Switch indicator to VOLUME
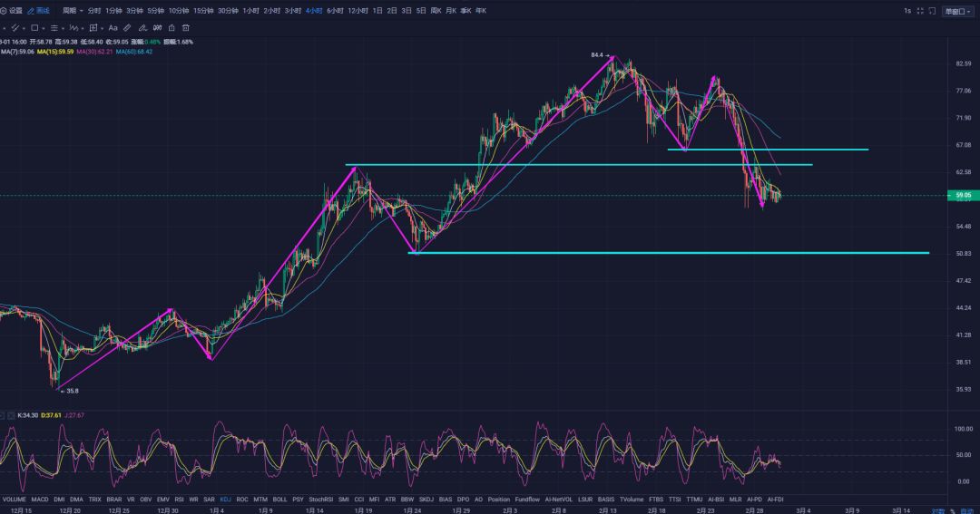The height and width of the screenshot is (514, 980). 15,499
